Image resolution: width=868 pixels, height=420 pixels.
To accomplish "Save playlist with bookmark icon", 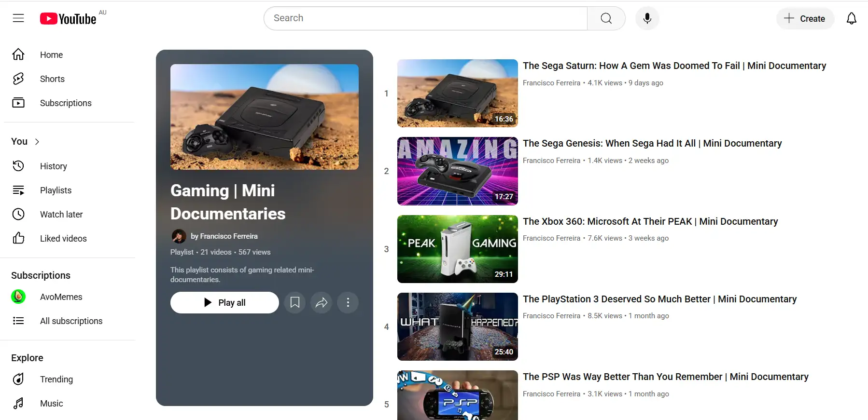I will (295, 302).
